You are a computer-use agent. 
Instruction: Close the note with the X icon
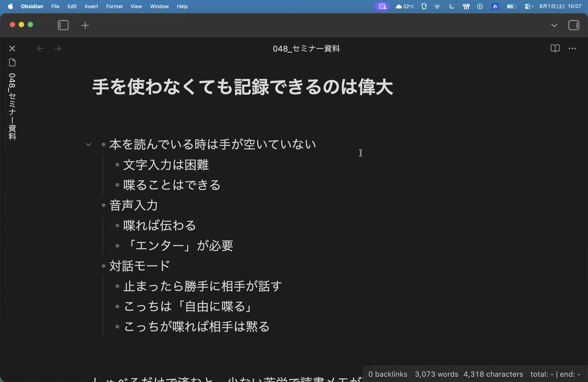coord(12,49)
